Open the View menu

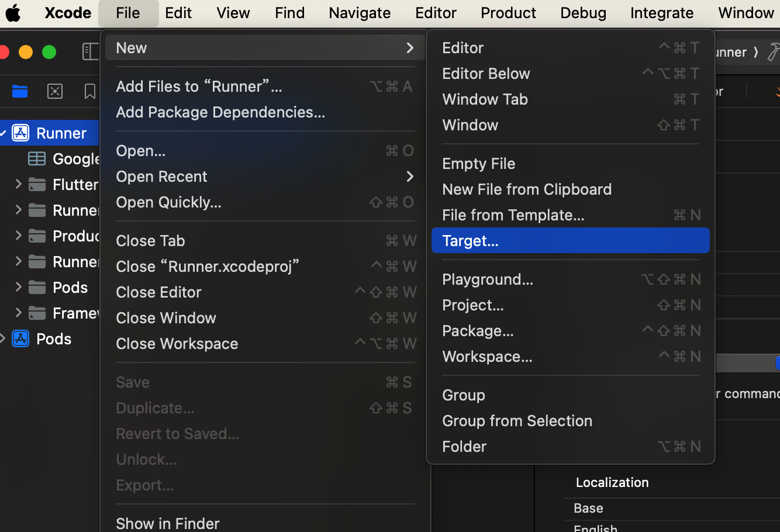(x=233, y=12)
